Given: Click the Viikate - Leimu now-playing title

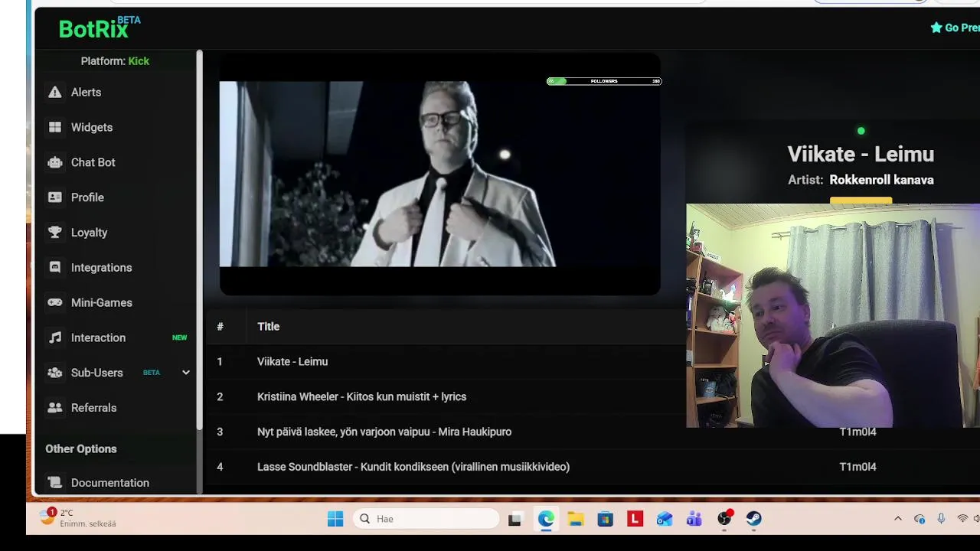Looking at the screenshot, I should coord(861,154).
